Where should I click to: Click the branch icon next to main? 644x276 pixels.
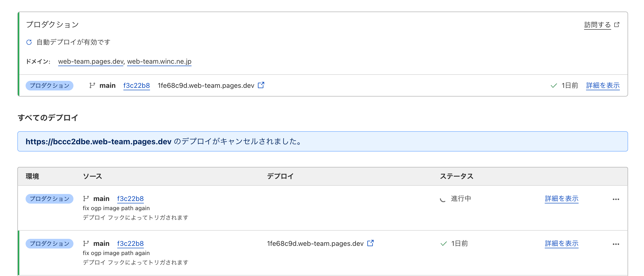(92, 85)
